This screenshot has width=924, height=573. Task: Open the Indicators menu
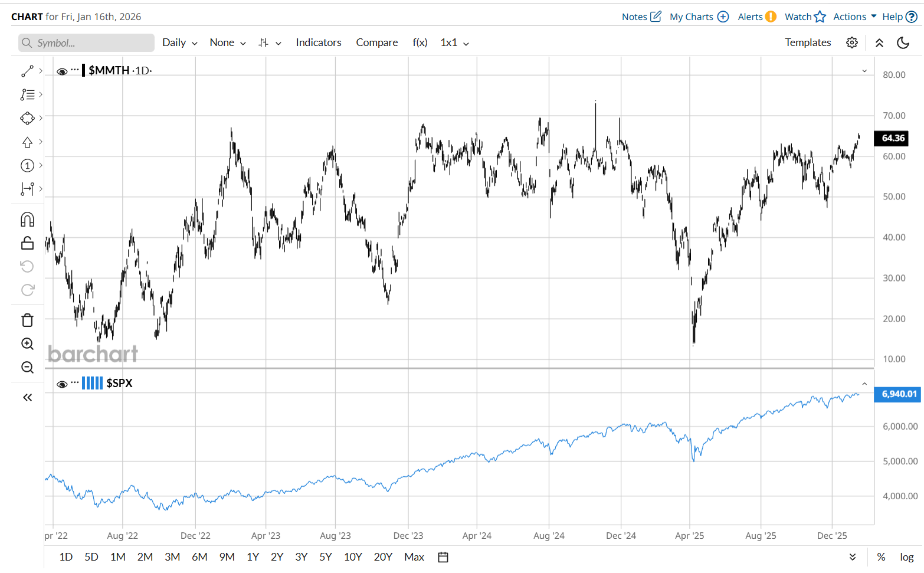[x=318, y=42]
